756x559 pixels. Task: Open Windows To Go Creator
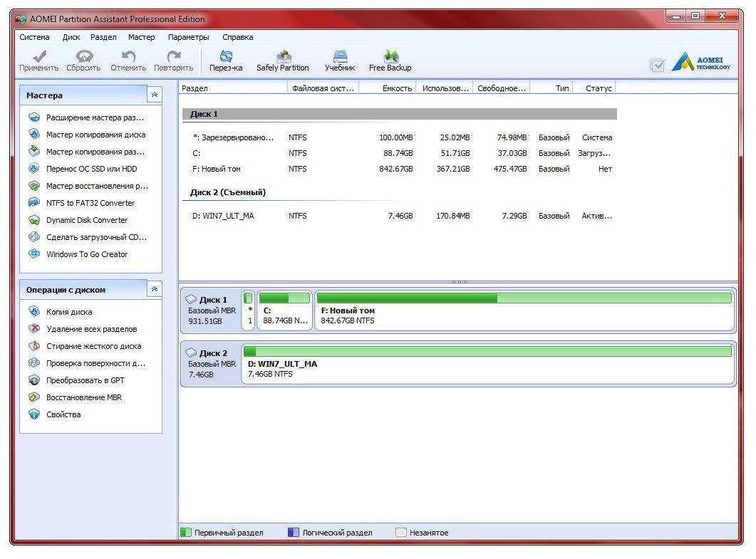coord(78,254)
